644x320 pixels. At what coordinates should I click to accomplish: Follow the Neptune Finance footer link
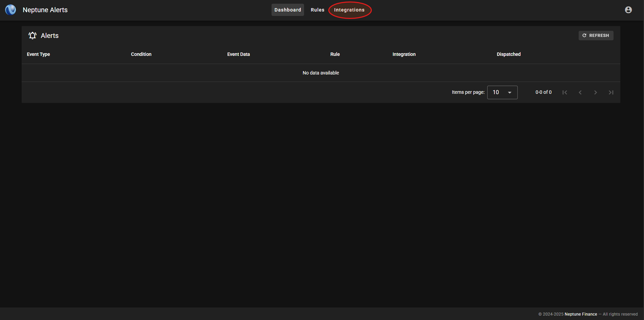581,314
